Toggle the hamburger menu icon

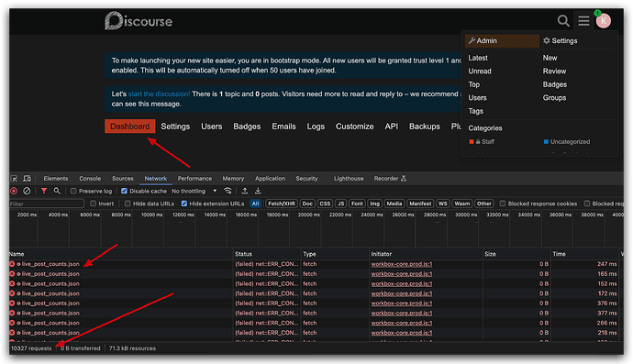coord(583,20)
